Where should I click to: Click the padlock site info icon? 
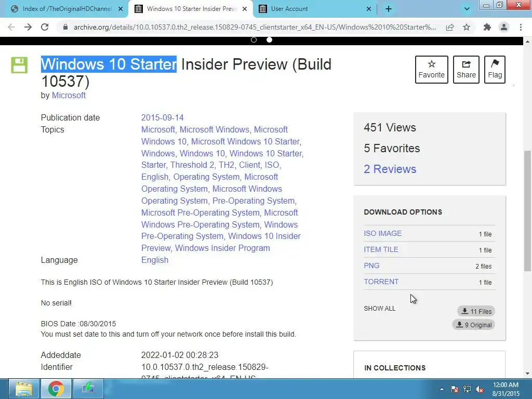point(65,27)
